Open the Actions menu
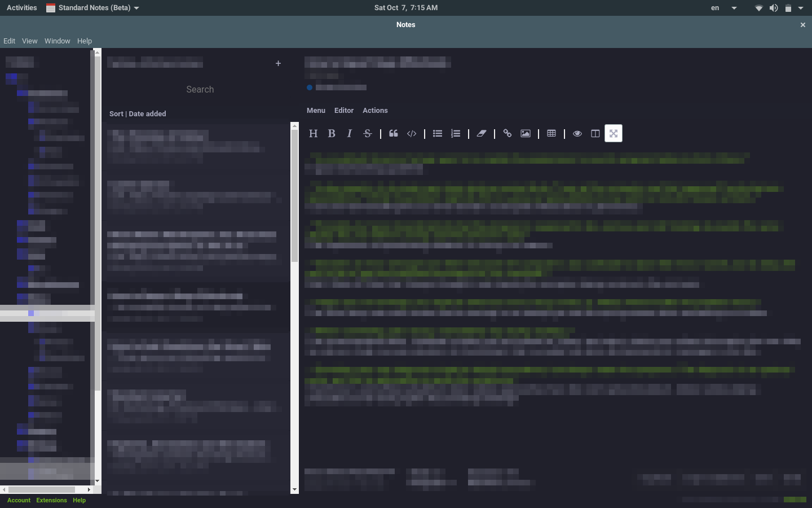The width and height of the screenshot is (812, 508). tap(375, 111)
